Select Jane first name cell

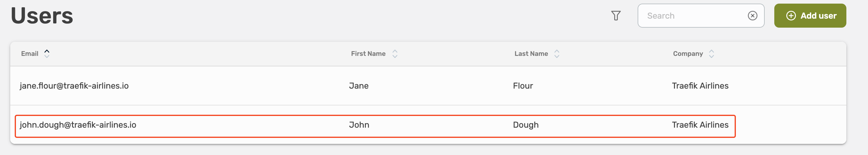[359, 86]
